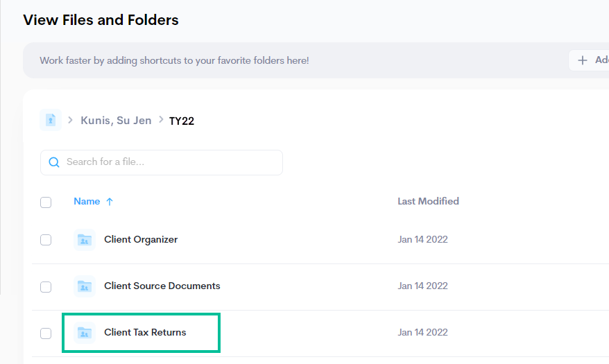Click the plus icon to add shortcut
Viewport: 609px width, 364px height.
pos(582,60)
